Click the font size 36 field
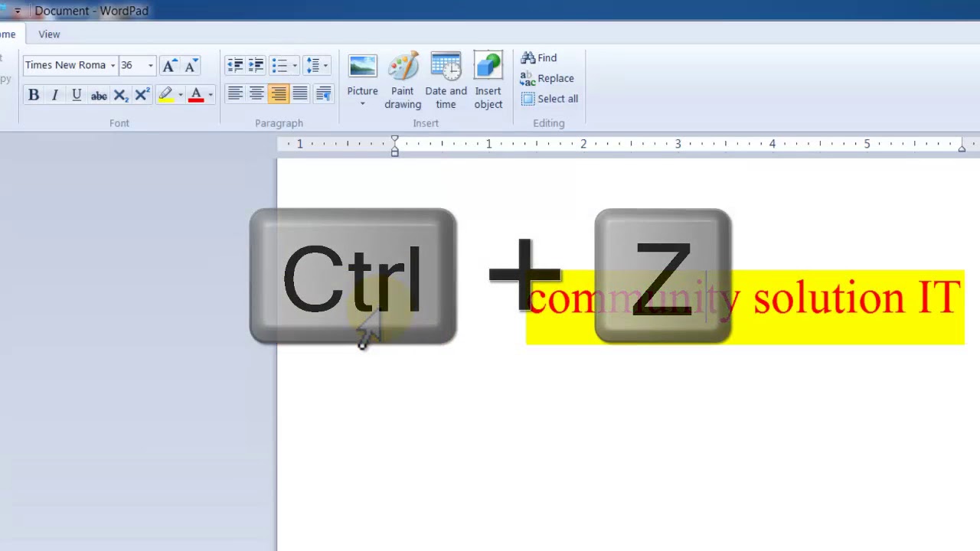 click(132, 65)
